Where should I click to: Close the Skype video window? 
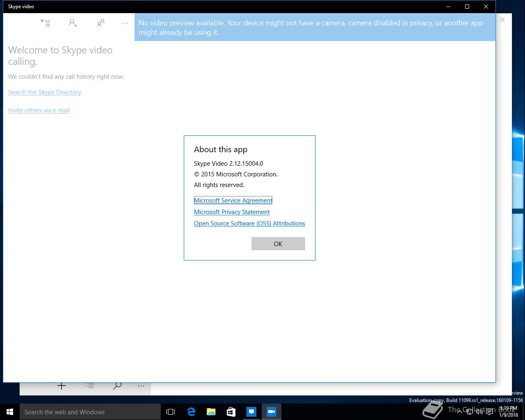[486, 7]
